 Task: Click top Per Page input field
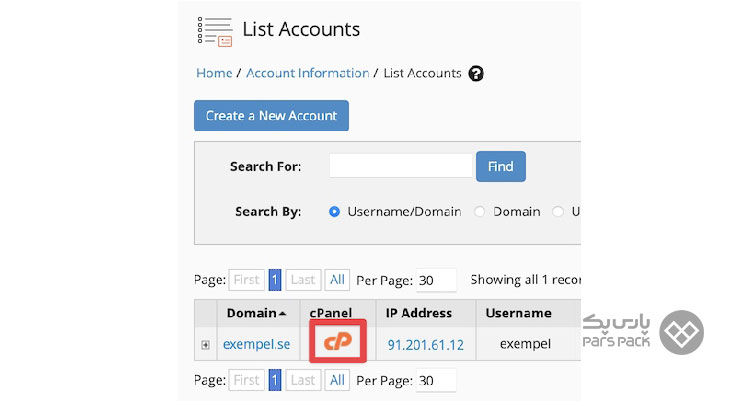pos(436,280)
